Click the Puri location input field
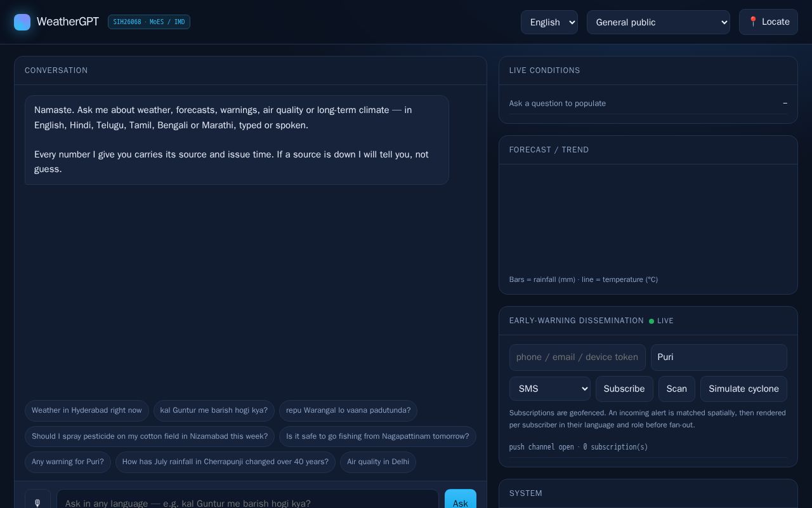Viewport: 812px width, 508px height. pyautogui.click(x=719, y=358)
